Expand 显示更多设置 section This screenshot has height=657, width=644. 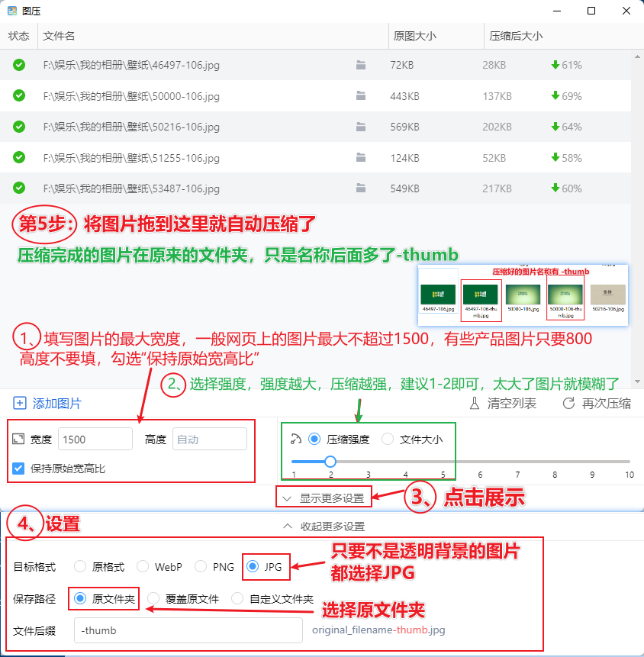324,498
